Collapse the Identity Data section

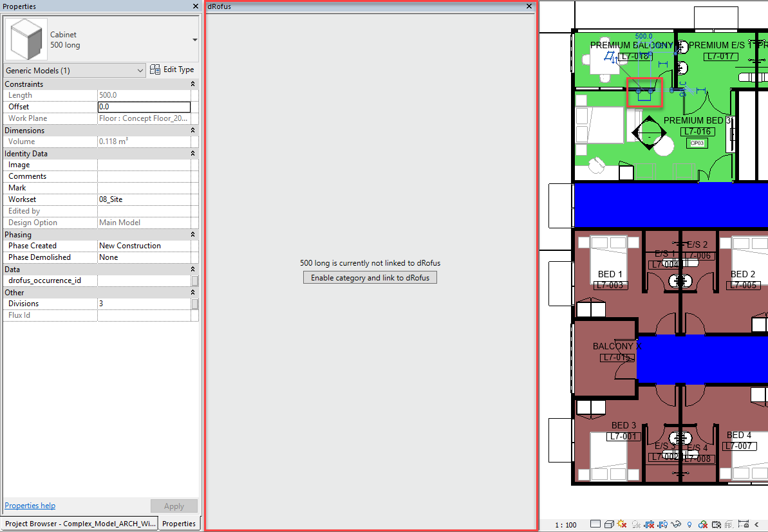coord(192,154)
